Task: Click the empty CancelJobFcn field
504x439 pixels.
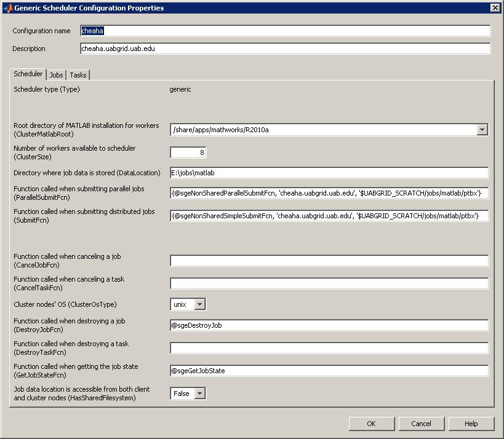Action: click(x=329, y=261)
